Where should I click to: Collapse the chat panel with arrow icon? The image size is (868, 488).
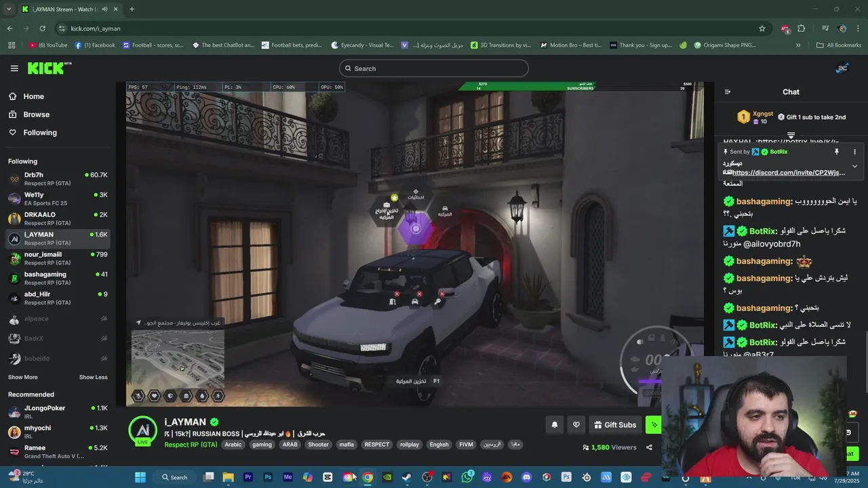coord(728,91)
